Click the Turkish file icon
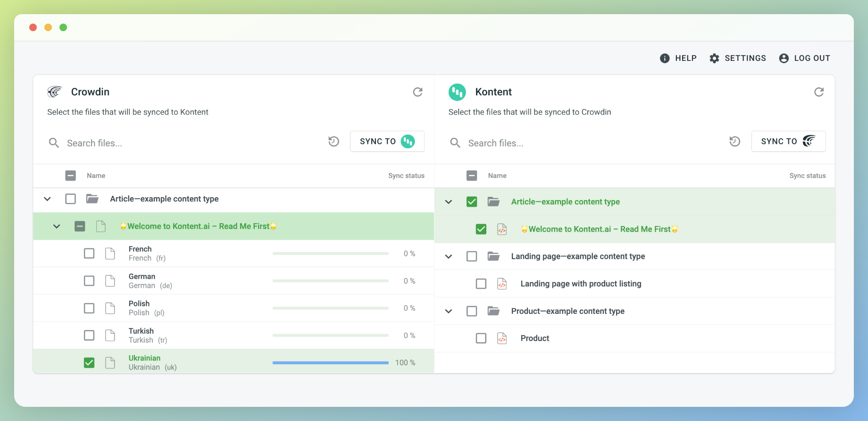This screenshot has width=868, height=421. coord(110,336)
